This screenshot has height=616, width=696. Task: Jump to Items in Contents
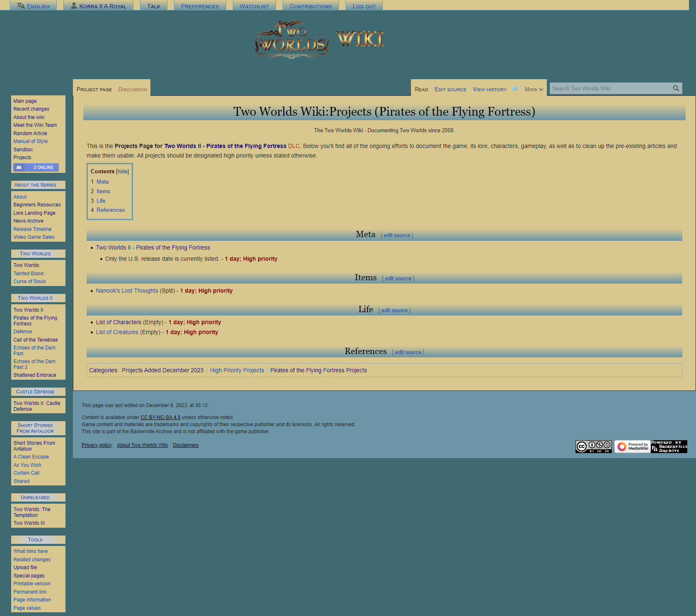pos(103,192)
